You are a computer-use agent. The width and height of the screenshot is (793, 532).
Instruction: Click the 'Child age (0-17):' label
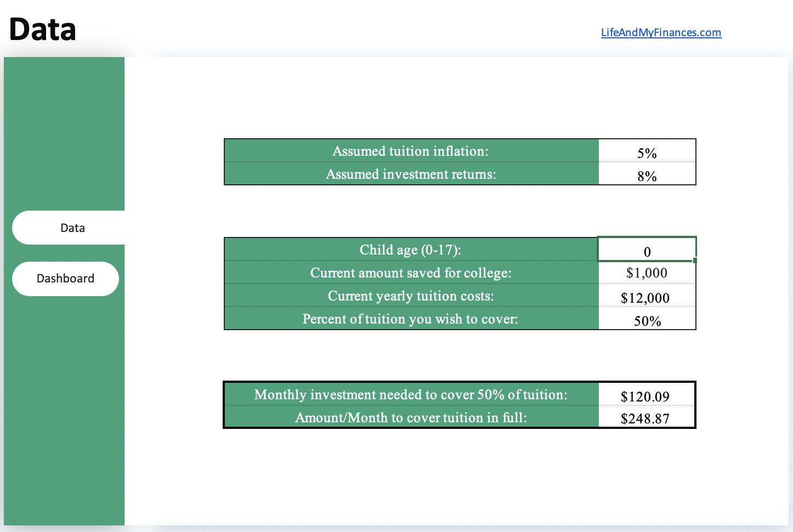(411, 250)
